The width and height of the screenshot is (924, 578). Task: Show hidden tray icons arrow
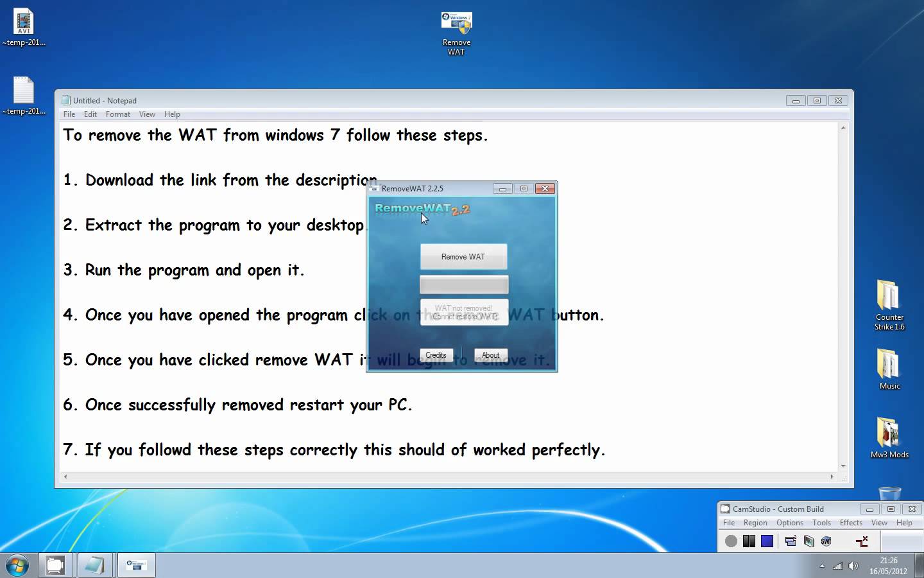pos(822,566)
